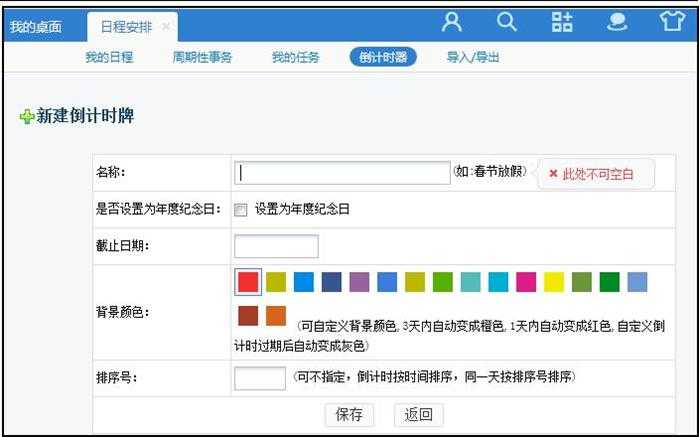Pick the bright yellow color swatch

pyautogui.click(x=554, y=282)
